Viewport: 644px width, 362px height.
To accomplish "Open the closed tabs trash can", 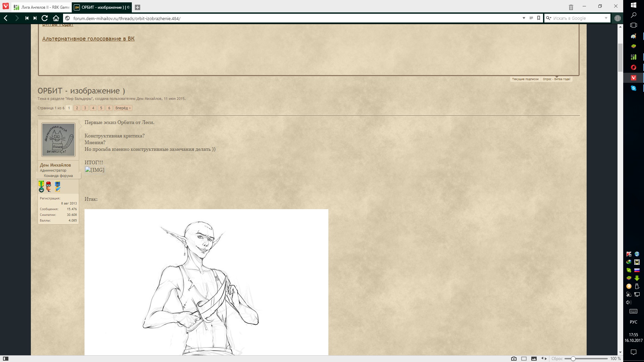I will pos(571,7).
